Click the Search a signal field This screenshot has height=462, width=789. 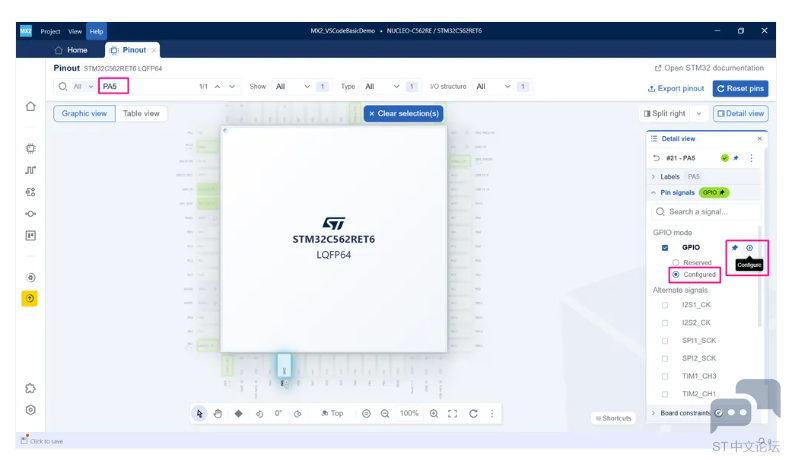(706, 212)
